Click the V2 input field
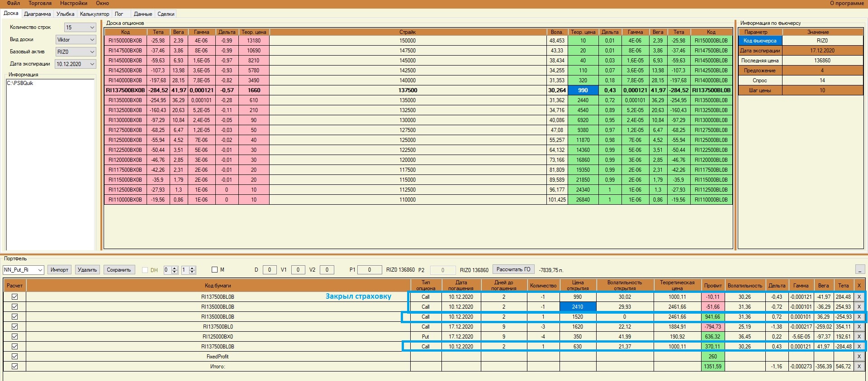868x381 pixels. coord(327,270)
